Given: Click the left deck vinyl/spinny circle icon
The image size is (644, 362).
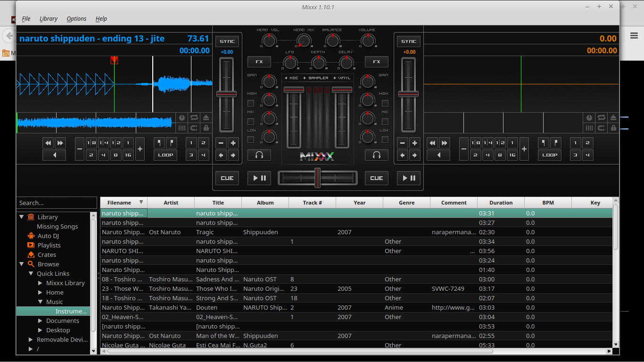Looking at the screenshot, I should (x=182, y=117).
